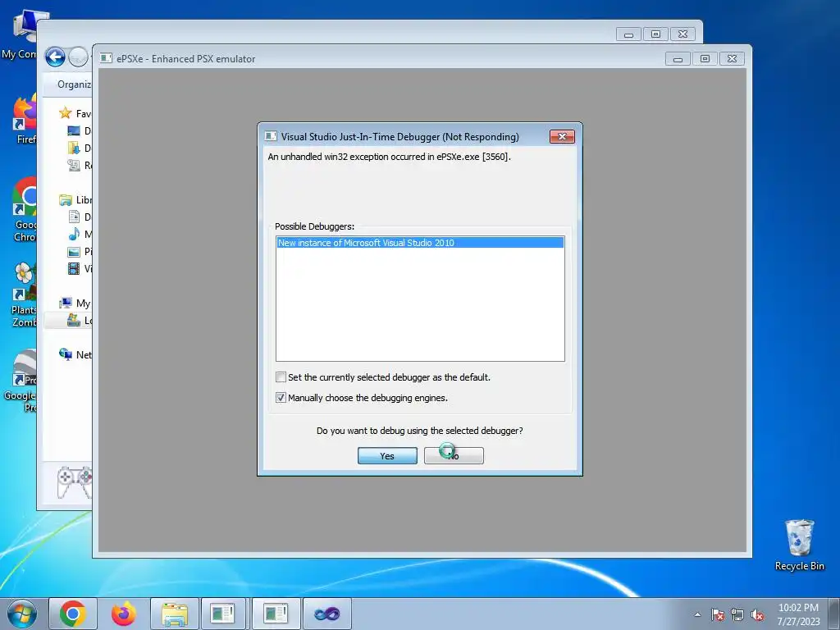Select the Documents icon under Libraries
Viewport: 840px width, 630px height.
click(x=74, y=217)
